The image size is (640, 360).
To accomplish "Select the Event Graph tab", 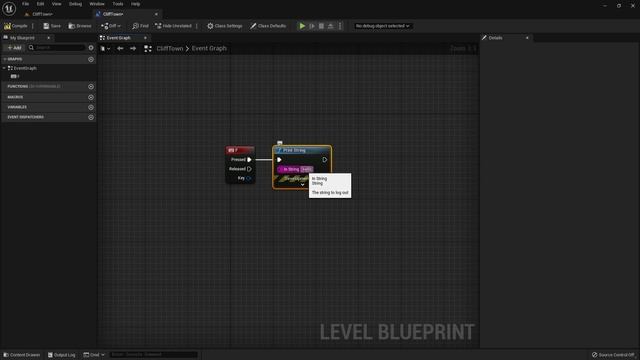I will [119, 38].
